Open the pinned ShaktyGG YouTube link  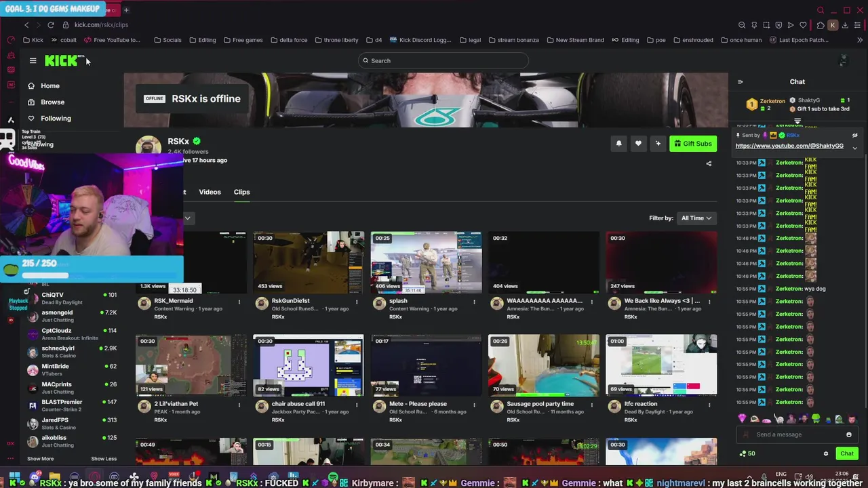point(789,146)
